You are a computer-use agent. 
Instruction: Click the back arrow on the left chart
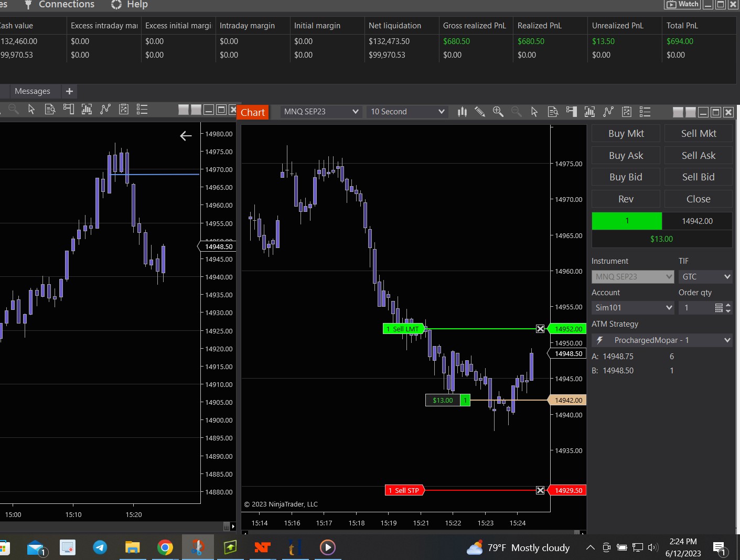(x=186, y=136)
